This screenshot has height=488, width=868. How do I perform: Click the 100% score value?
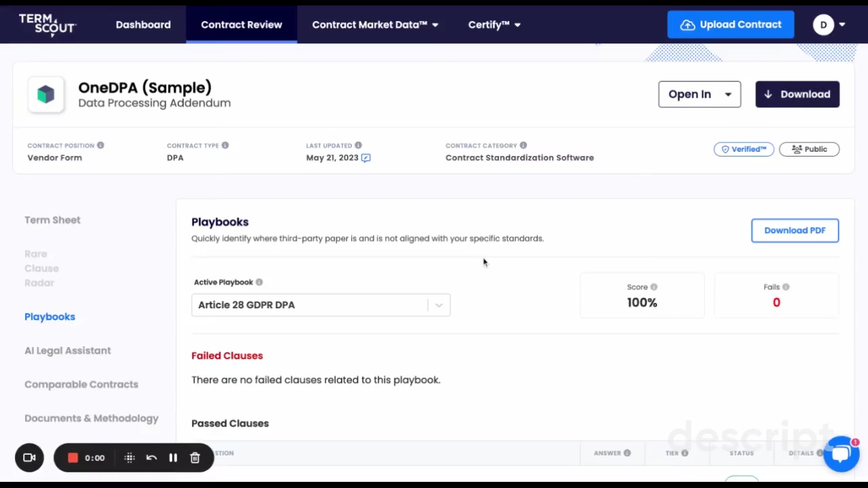coord(642,303)
